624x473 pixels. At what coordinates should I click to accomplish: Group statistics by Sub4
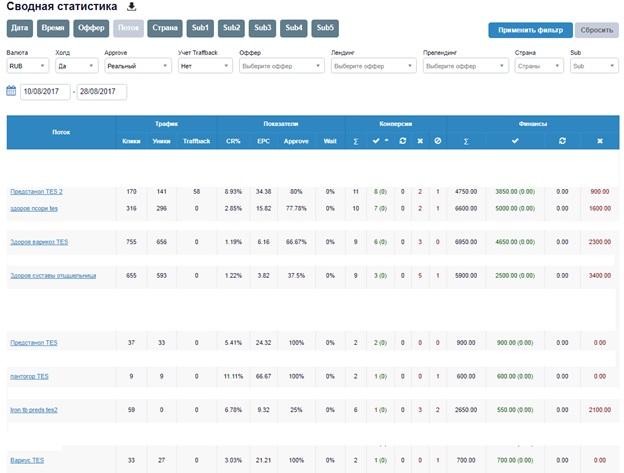pyautogui.click(x=294, y=28)
